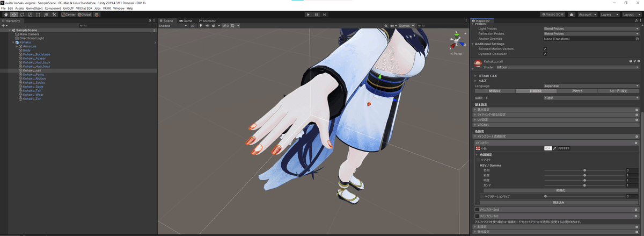Click the scene orientation gizmo
Viewport: 644px width, 236px height.
(457, 41)
